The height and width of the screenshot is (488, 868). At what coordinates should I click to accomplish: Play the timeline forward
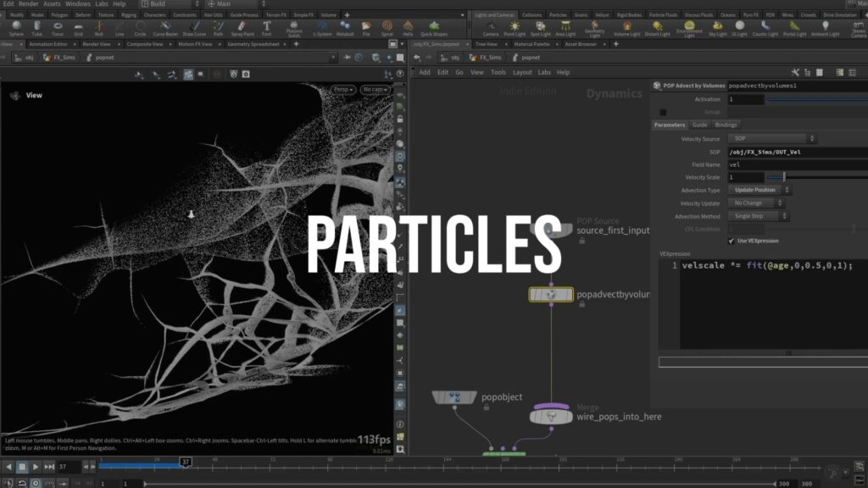35,467
